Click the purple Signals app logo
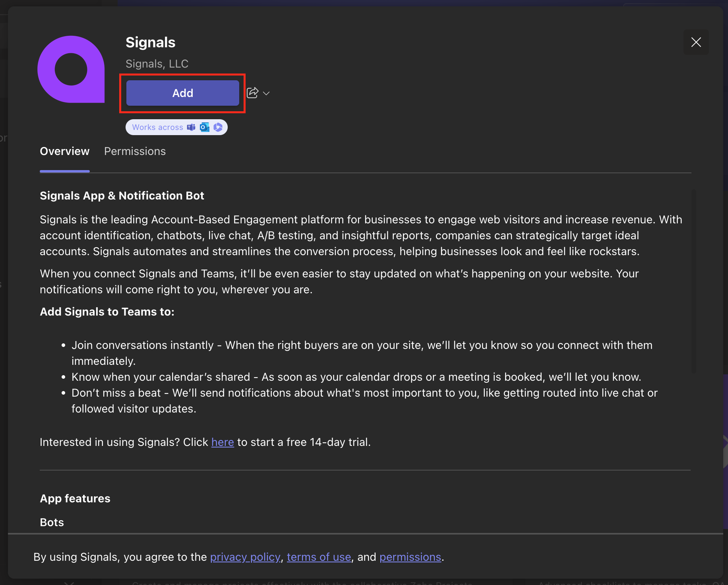The height and width of the screenshot is (585, 728). [x=71, y=69]
